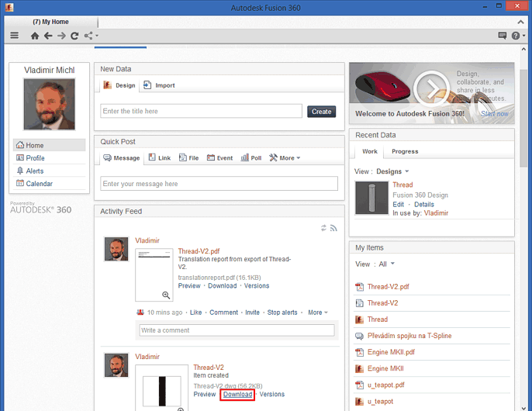Refresh the page with reload icon
Viewport: 532px width, 411px height.
tap(74, 36)
